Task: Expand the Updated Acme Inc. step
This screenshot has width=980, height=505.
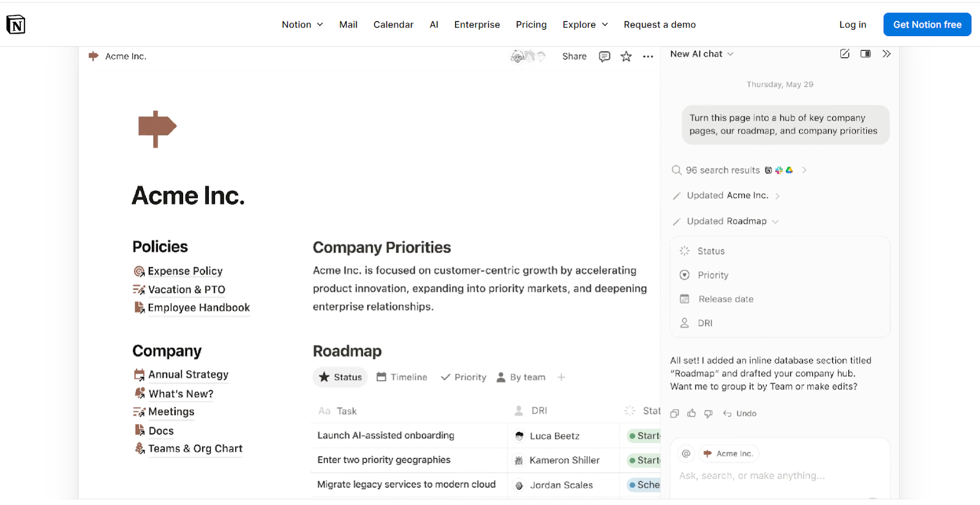Action: [x=777, y=196]
